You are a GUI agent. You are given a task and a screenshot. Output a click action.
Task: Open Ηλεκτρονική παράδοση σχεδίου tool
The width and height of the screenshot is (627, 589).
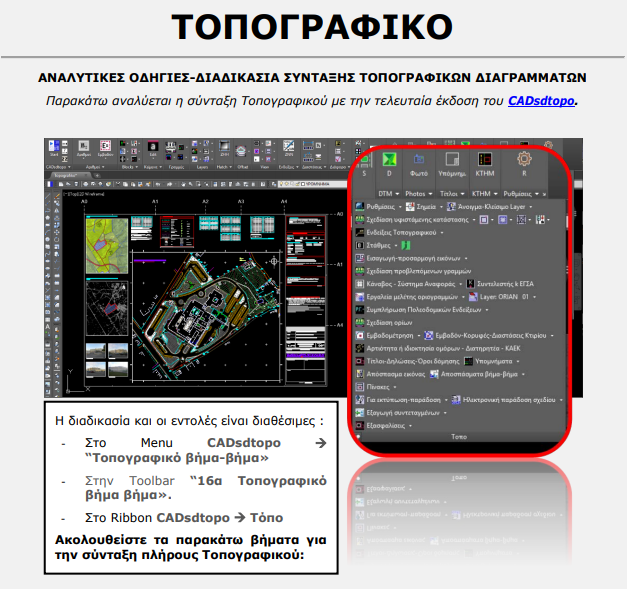[x=504, y=399]
